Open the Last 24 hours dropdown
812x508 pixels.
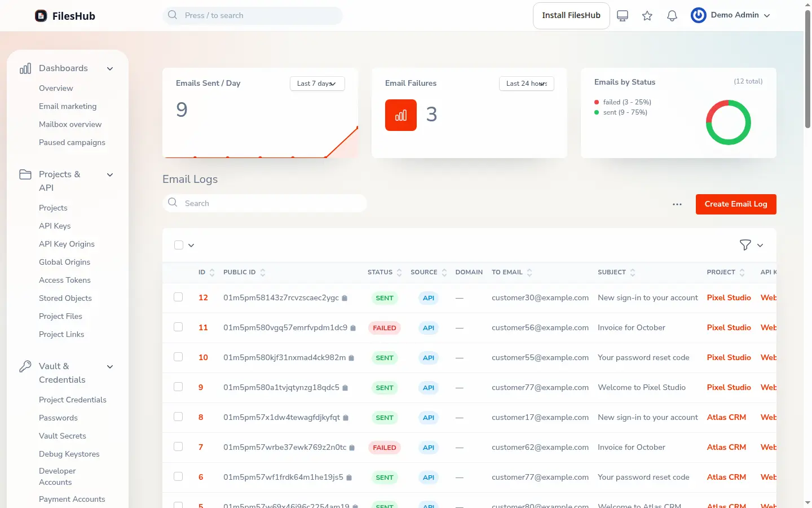[527, 84]
